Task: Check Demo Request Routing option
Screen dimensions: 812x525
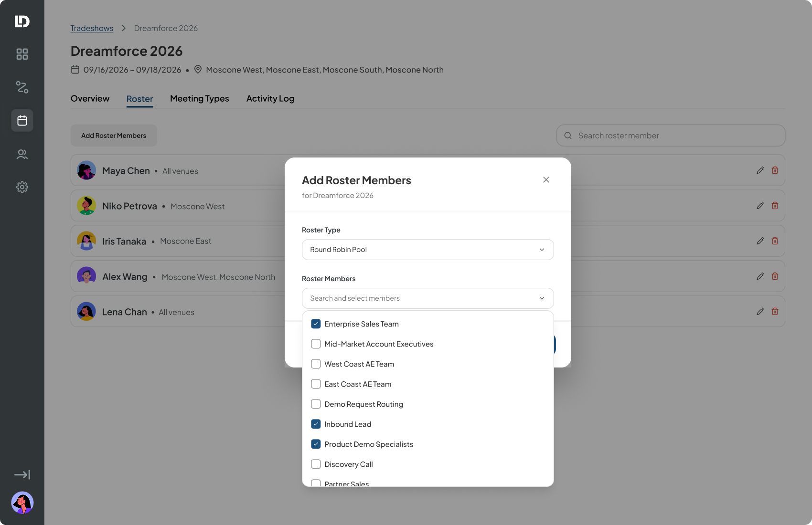Action: pyautogui.click(x=316, y=404)
